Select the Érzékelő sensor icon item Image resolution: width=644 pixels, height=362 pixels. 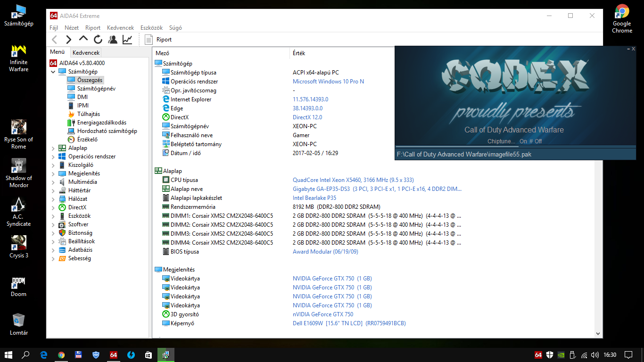pyautogui.click(x=71, y=140)
